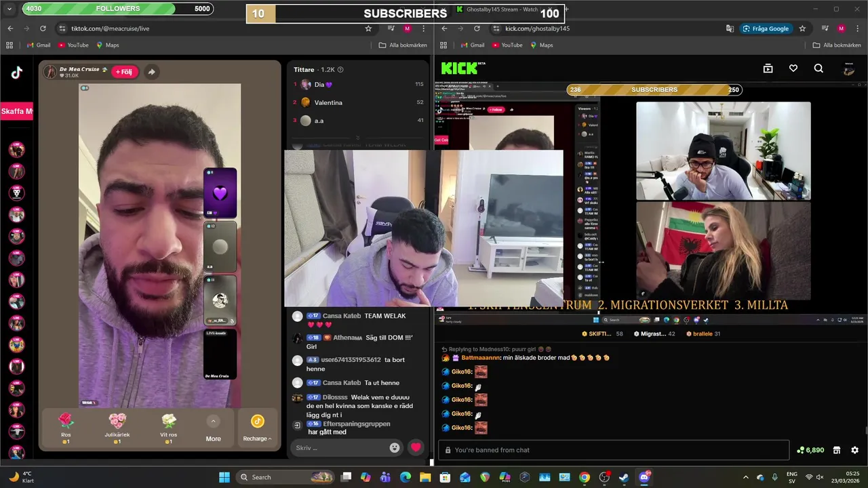Open the Tittare info icon
The image size is (868, 488).
pyautogui.click(x=340, y=70)
